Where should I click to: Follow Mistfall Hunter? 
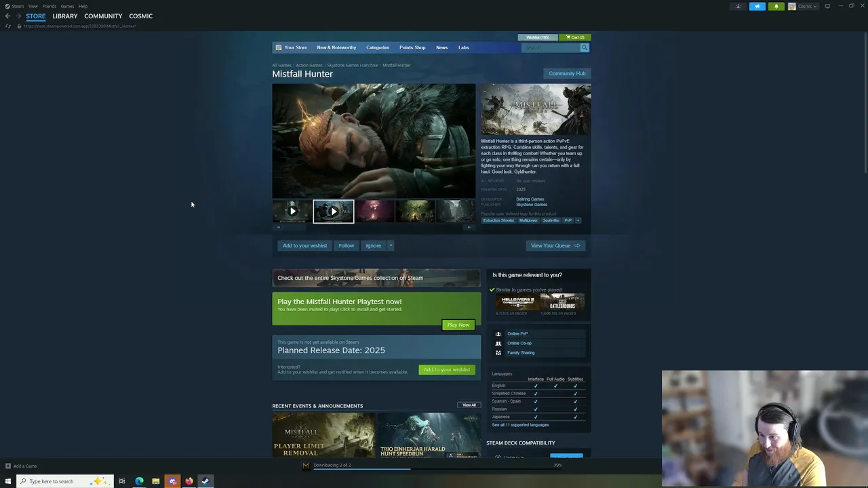coord(346,245)
